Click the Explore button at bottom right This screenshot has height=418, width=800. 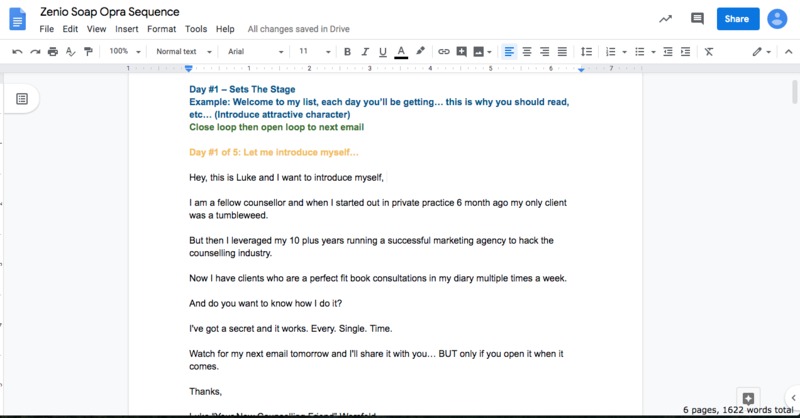(x=748, y=398)
